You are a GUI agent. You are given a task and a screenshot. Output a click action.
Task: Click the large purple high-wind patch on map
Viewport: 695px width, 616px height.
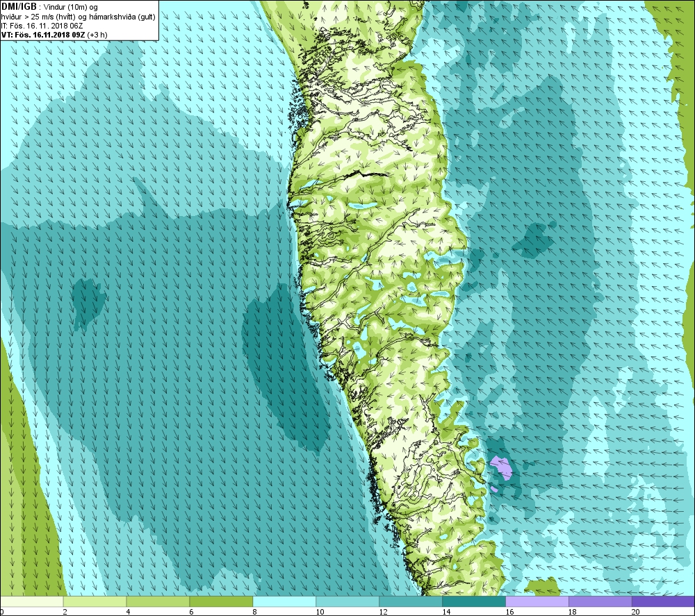(502, 467)
